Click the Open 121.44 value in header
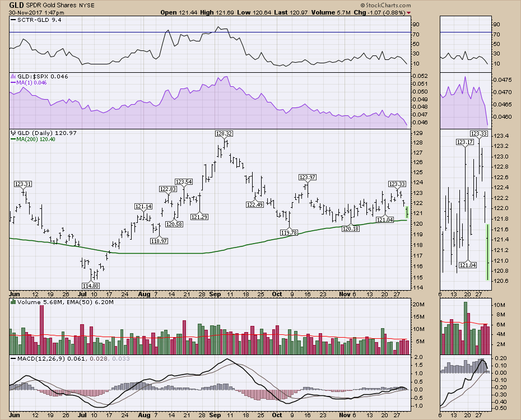This screenshot has height=420, width=521. [x=179, y=12]
